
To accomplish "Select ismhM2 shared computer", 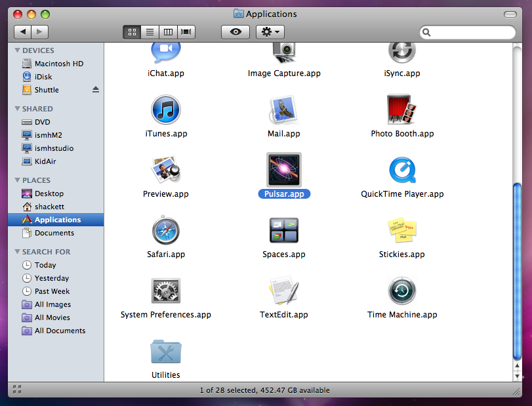I will [56, 135].
